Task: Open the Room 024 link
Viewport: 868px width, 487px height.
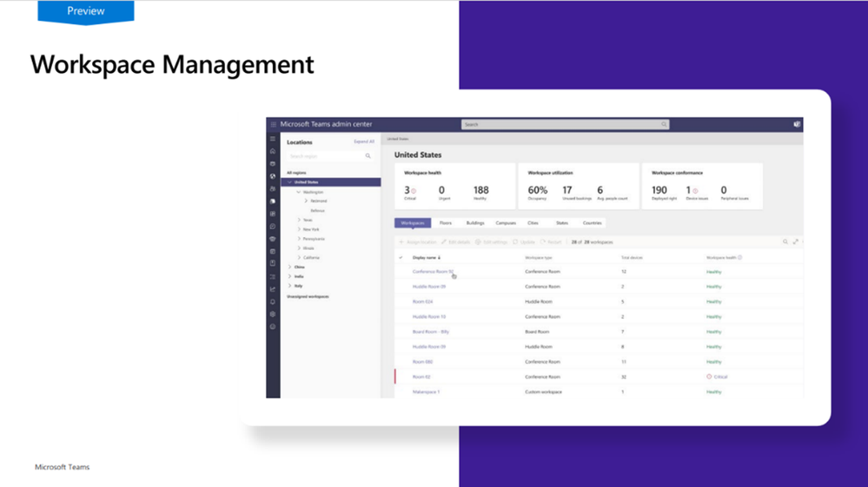Action: tap(422, 302)
